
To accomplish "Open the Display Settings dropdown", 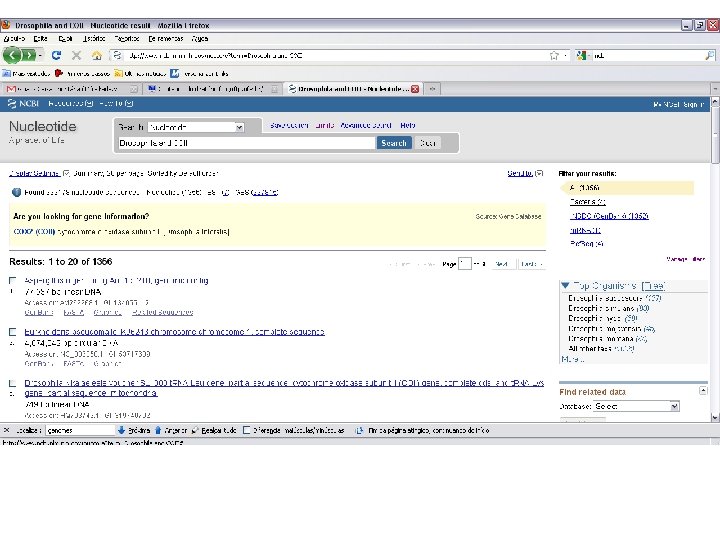I will click(39, 173).
